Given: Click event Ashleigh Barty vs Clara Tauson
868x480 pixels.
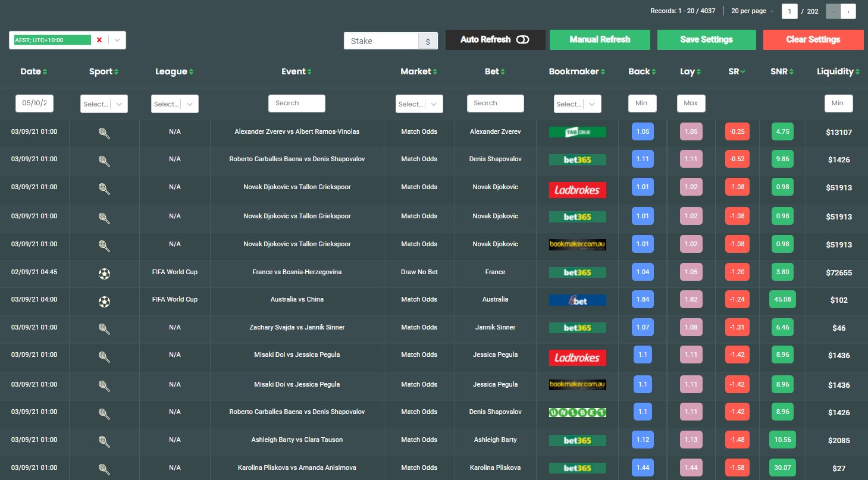Looking at the screenshot, I should click(x=297, y=440).
